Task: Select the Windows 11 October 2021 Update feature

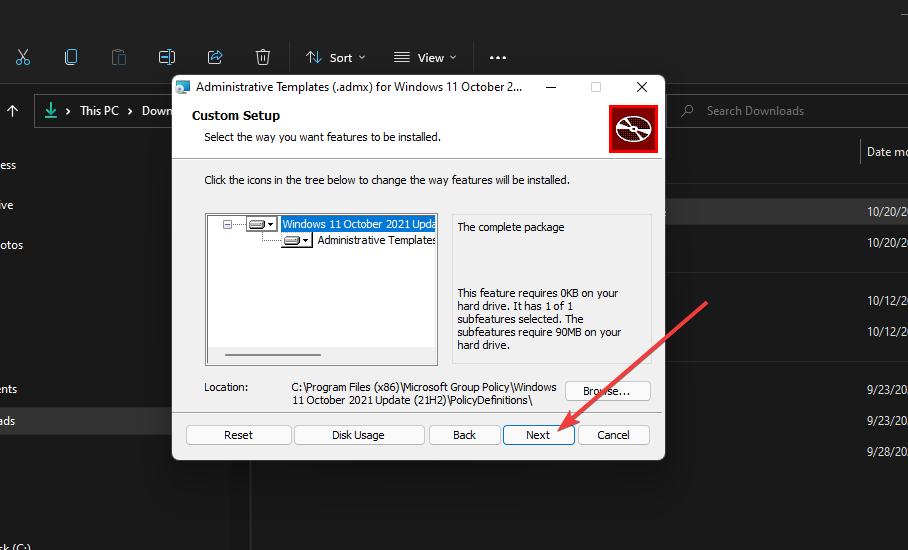Action: (358, 224)
